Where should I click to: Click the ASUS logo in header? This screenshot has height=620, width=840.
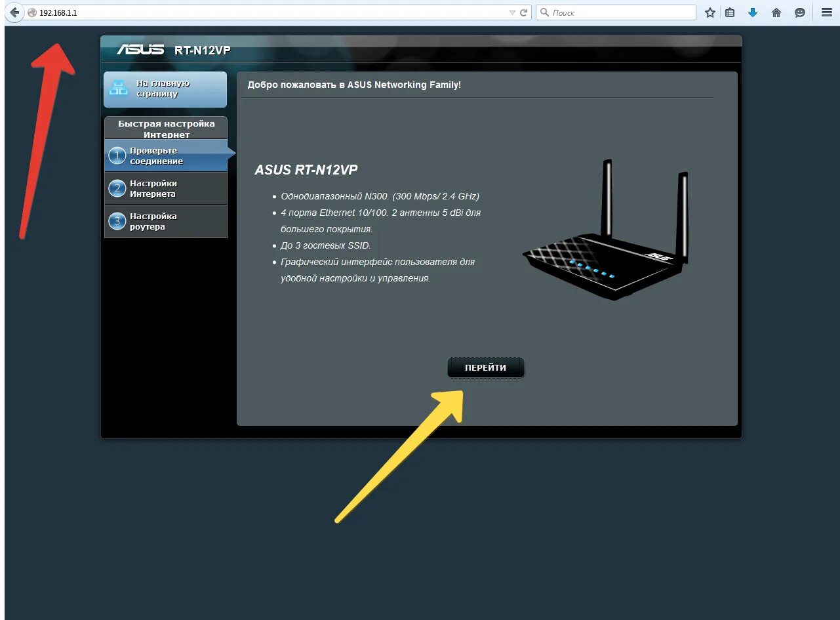(x=140, y=50)
